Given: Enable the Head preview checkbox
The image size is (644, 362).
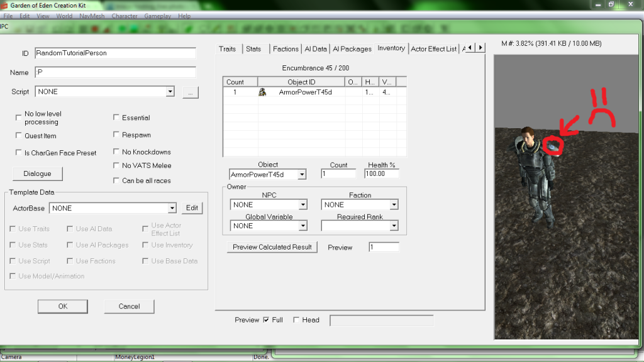Looking at the screenshot, I should (296, 320).
